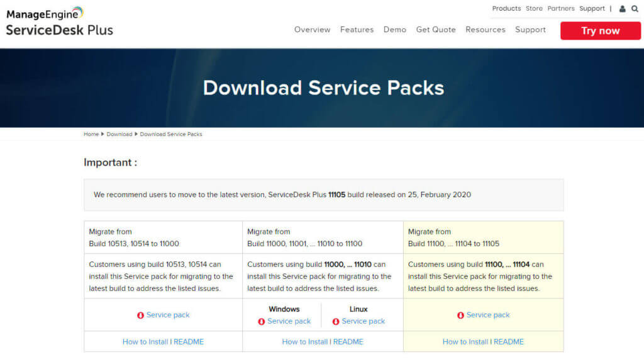
Task: Click download icon for 11105 Service pack
Action: [460, 316]
